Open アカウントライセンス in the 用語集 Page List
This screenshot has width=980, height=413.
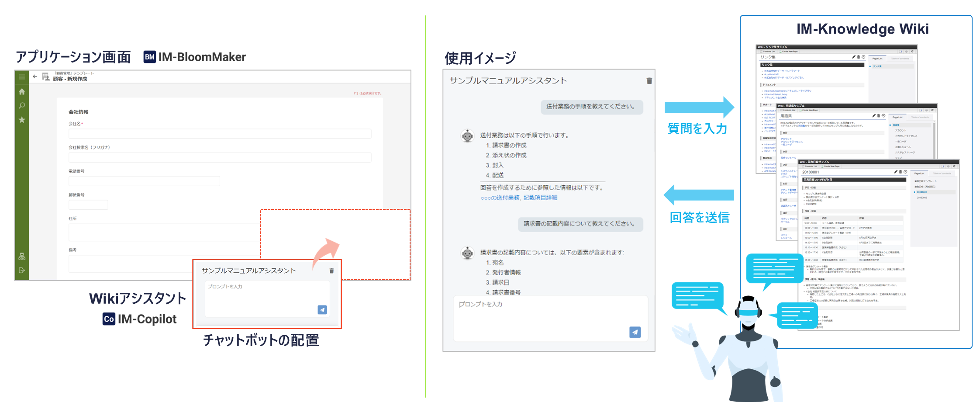click(906, 136)
